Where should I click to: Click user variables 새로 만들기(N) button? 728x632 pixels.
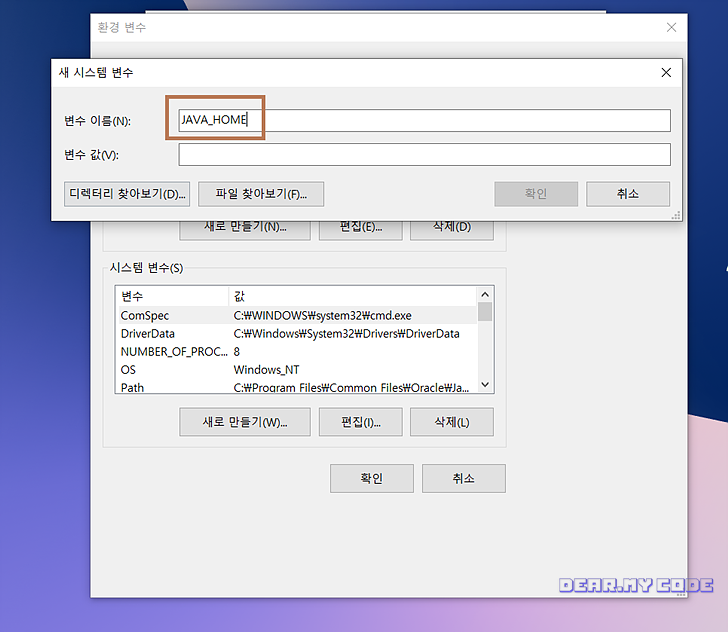point(245,230)
